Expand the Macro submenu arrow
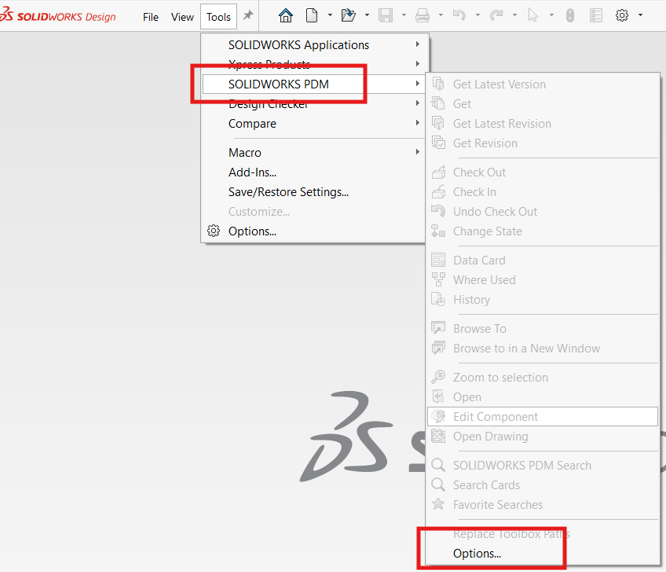The height and width of the screenshot is (572, 666). coord(418,152)
